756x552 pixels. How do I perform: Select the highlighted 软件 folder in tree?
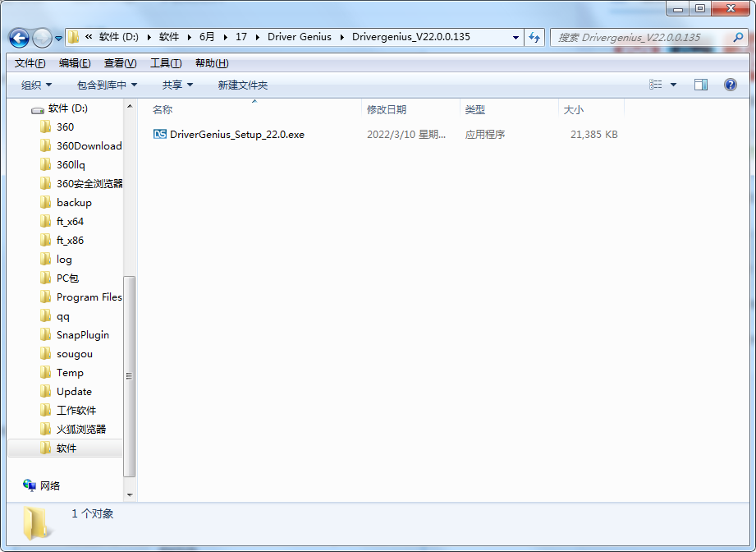point(66,448)
